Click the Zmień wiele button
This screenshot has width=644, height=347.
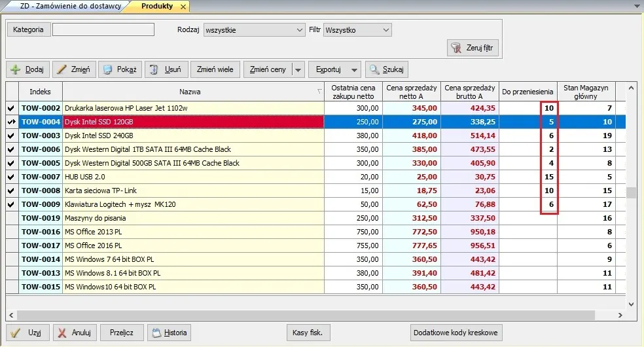coord(215,69)
